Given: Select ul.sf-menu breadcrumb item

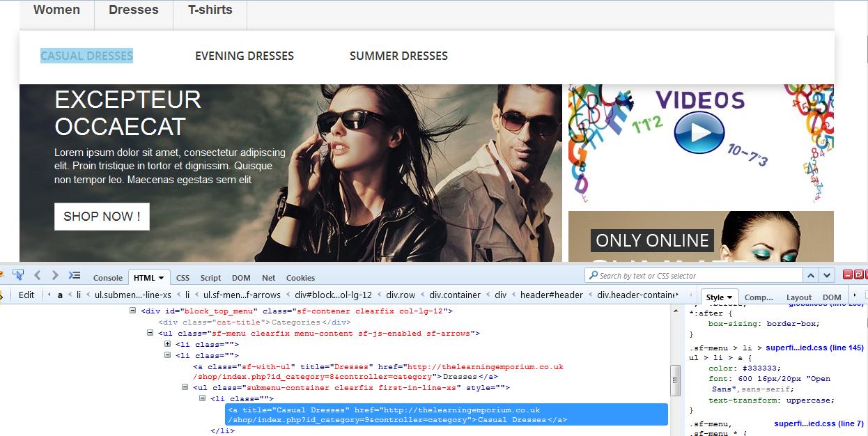Looking at the screenshot, I should 242,295.
